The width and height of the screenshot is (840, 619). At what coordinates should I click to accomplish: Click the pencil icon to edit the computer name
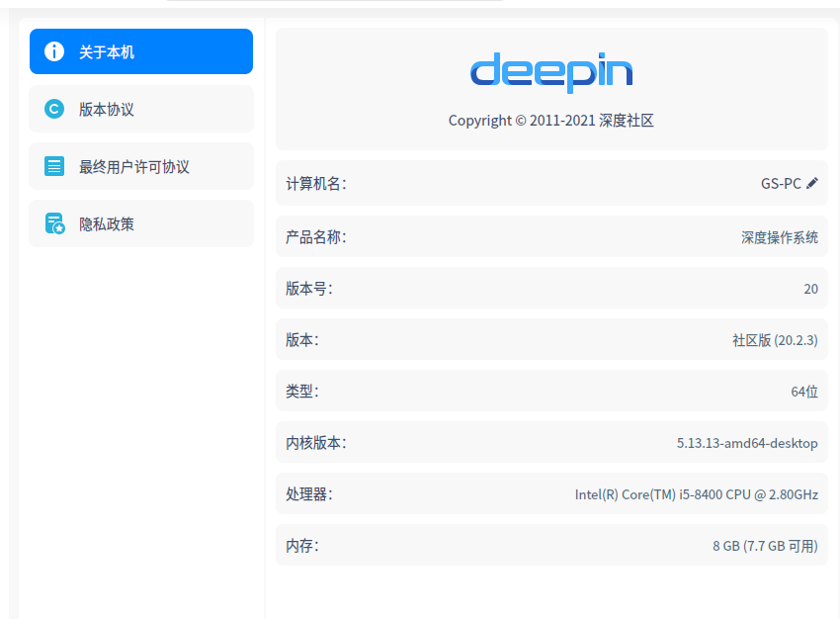point(812,183)
